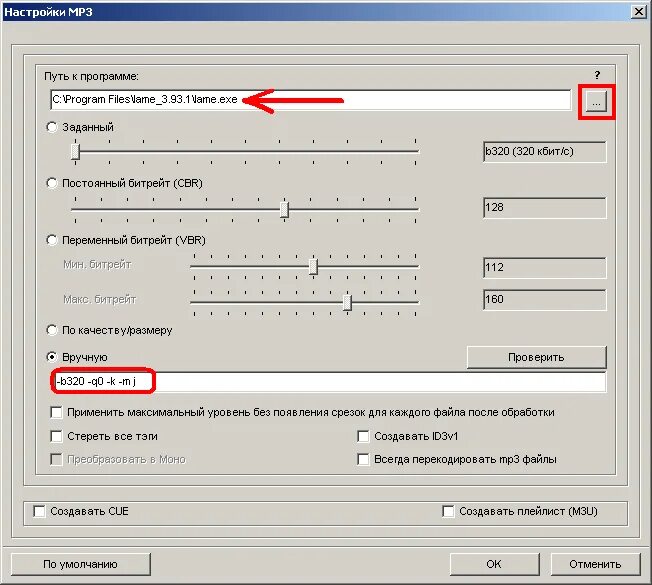
Task: Select the По качеству/размеру radio button
Action: coord(52,330)
